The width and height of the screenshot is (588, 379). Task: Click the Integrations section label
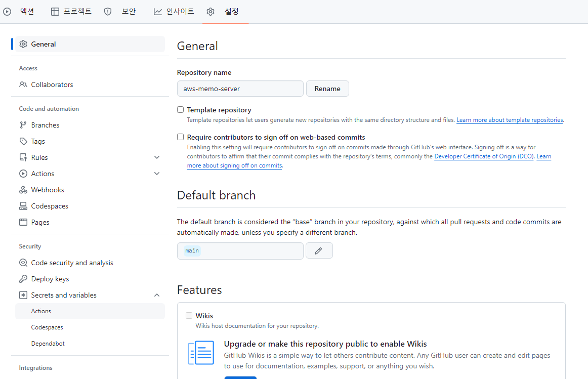click(x=35, y=368)
